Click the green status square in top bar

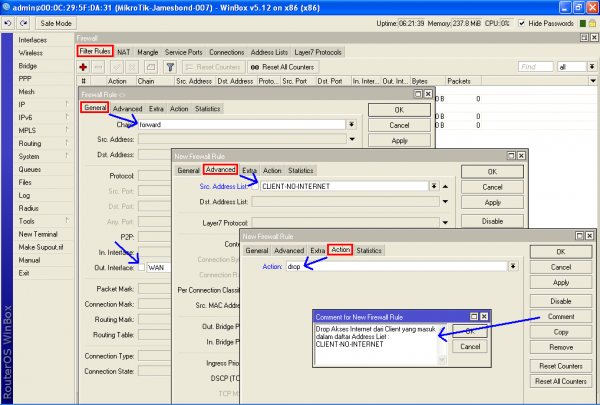583,23
